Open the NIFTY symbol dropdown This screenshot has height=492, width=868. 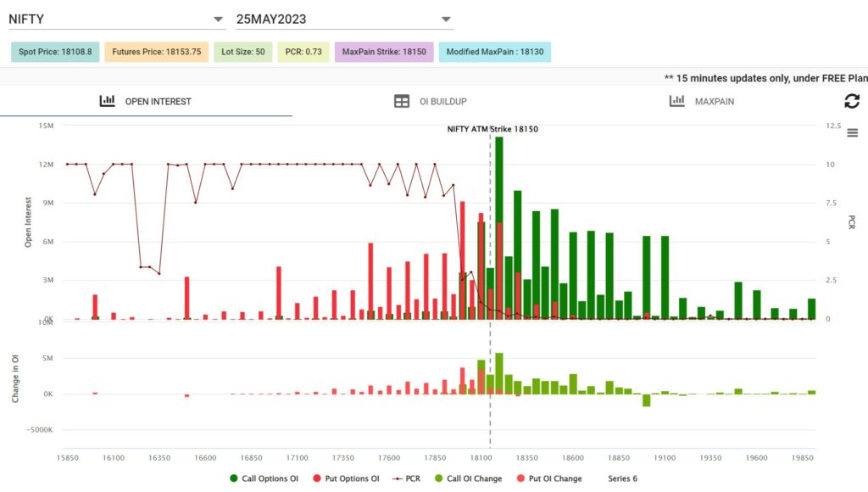(x=116, y=19)
